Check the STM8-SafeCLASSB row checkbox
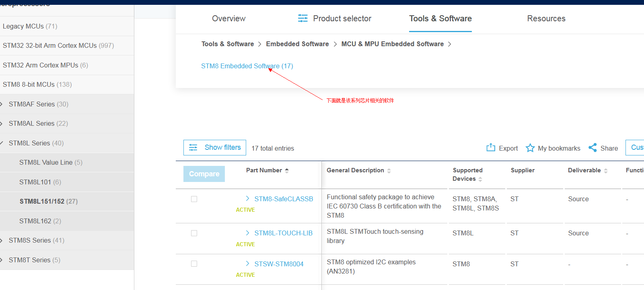 [x=194, y=199]
